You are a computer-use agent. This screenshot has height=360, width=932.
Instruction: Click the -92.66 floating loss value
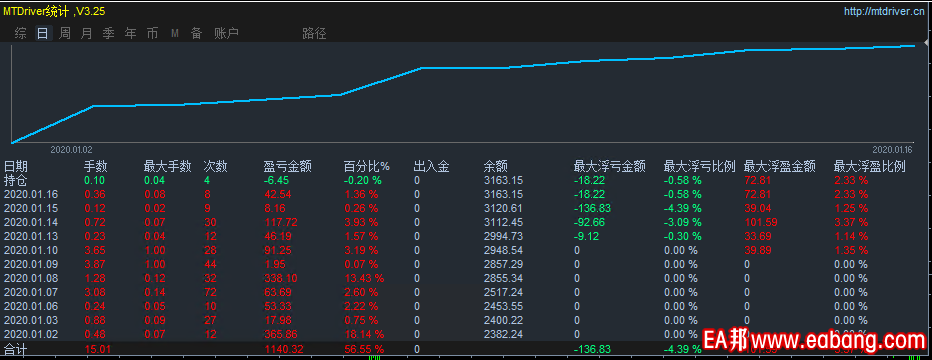click(x=590, y=222)
